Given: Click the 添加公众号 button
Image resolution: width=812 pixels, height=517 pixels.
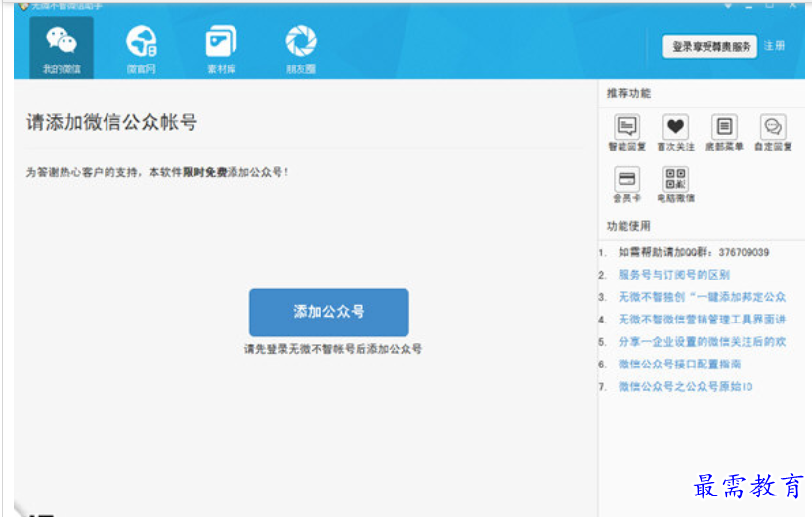Looking at the screenshot, I should point(329,313).
